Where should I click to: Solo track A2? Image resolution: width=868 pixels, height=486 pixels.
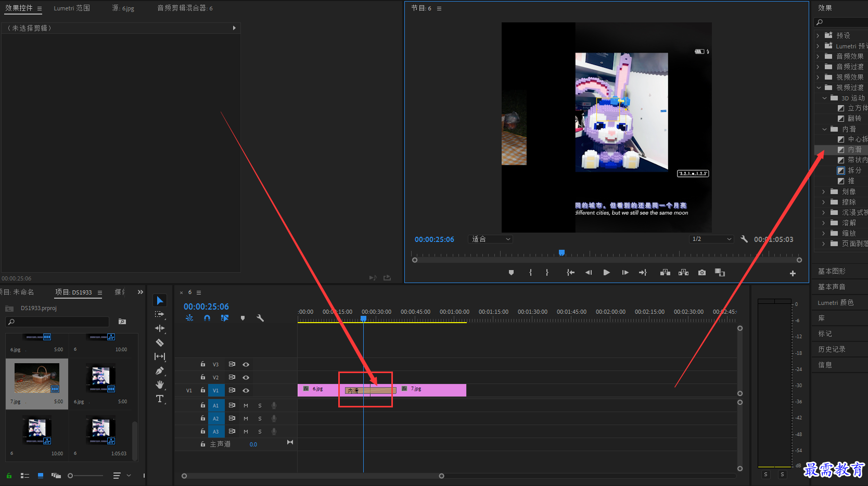[260, 419]
